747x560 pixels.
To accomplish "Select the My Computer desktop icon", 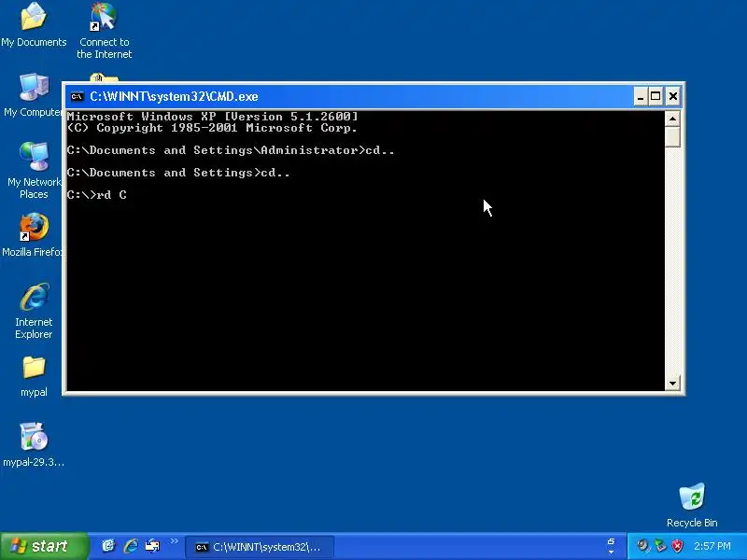I will (33, 95).
